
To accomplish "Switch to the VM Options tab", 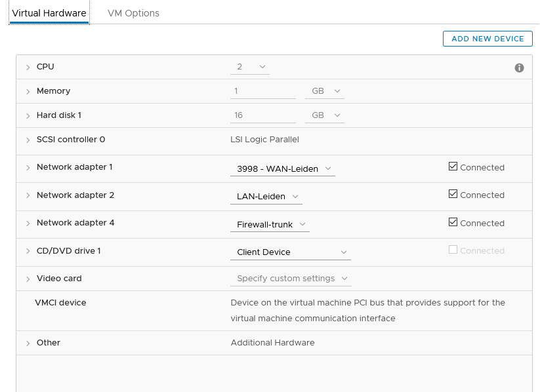I will (x=133, y=13).
